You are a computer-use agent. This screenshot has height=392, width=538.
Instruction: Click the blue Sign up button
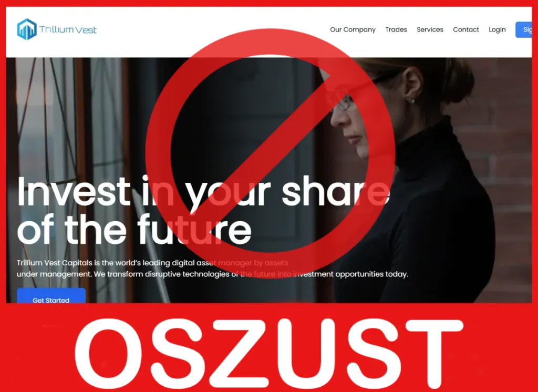coord(524,29)
